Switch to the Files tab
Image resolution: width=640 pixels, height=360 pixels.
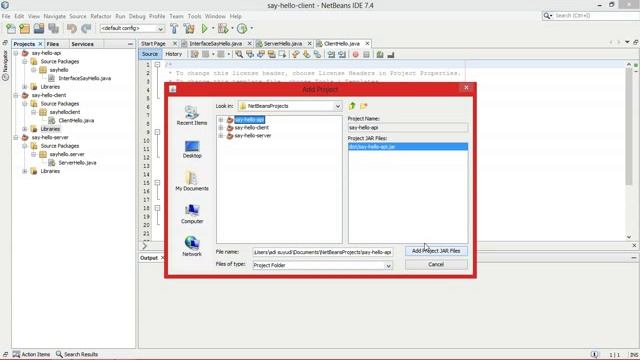click(x=53, y=44)
